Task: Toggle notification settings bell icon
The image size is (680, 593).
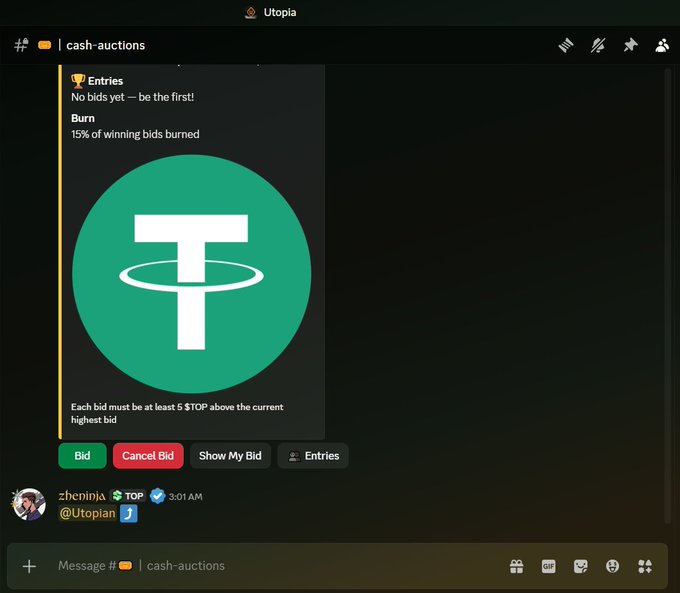Action: [x=598, y=45]
